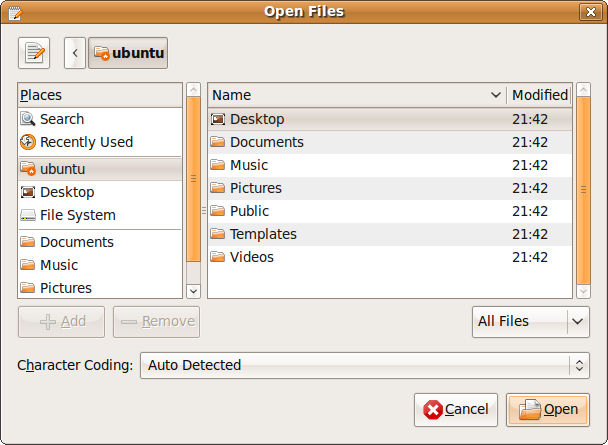
Task: Select the Pictures folder in file list
Action: coord(255,188)
